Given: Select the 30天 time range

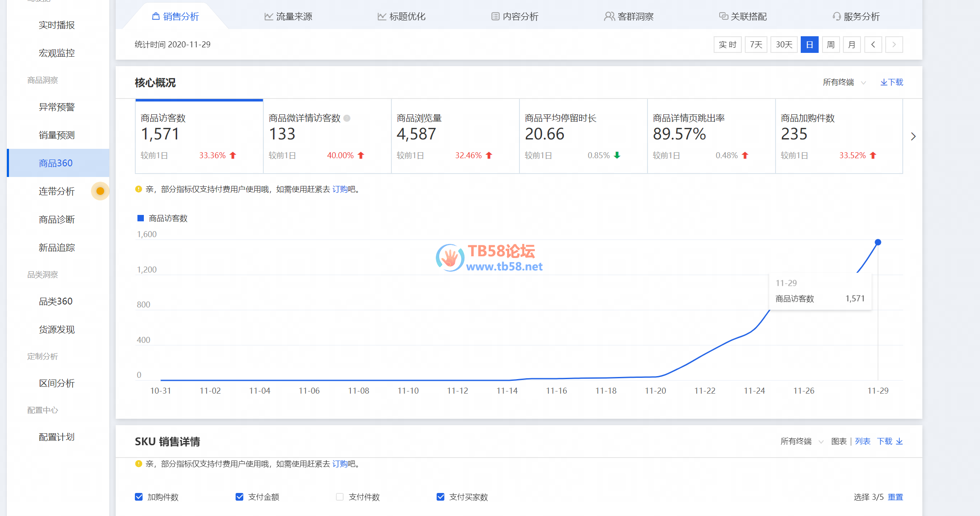Looking at the screenshot, I should [784, 45].
